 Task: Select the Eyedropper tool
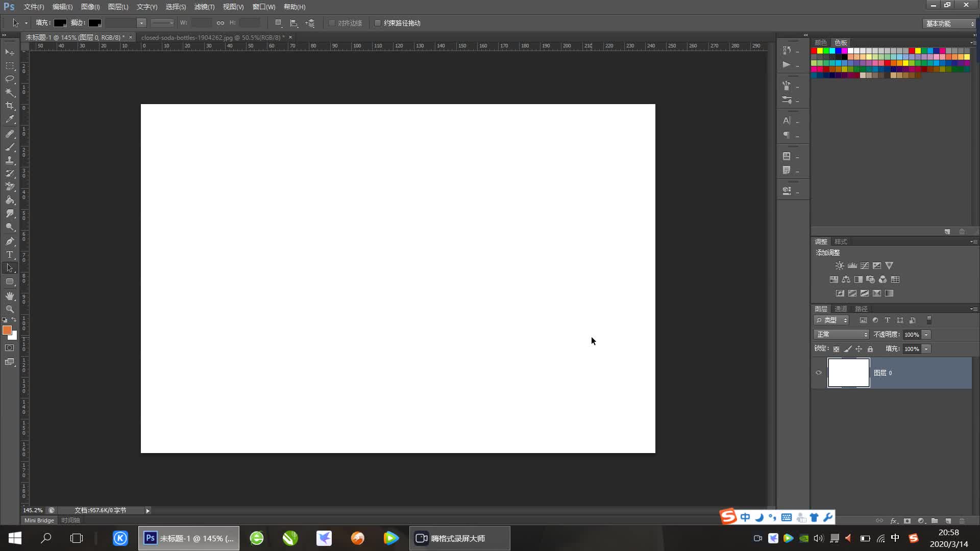point(10,119)
